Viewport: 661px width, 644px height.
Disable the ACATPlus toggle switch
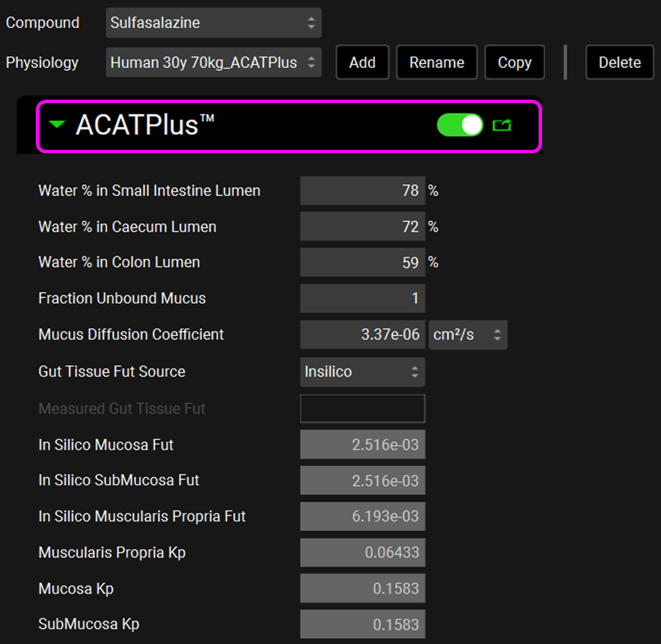pyautogui.click(x=459, y=125)
